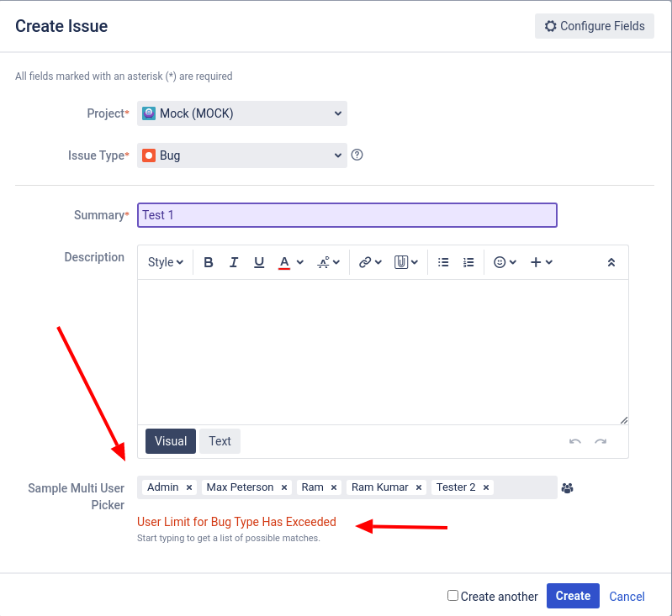Switch to the Text editor tab
Screen dimensions: 672x616
point(220,441)
